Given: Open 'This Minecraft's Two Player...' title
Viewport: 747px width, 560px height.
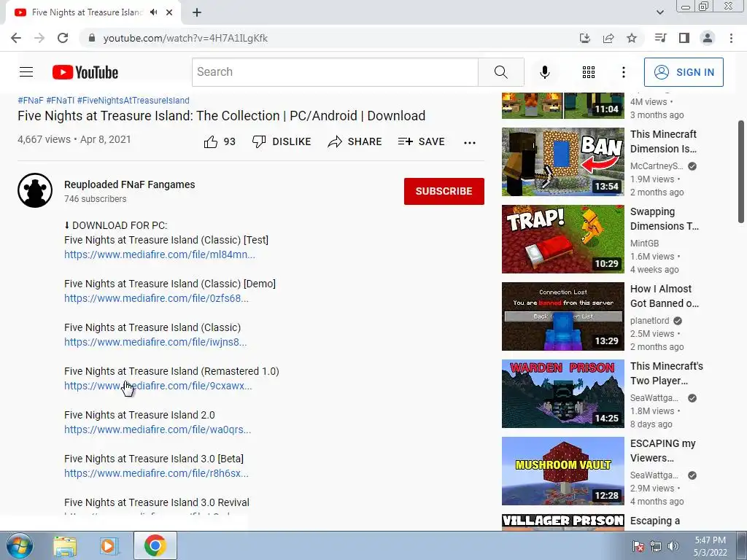Looking at the screenshot, I should 667,373.
